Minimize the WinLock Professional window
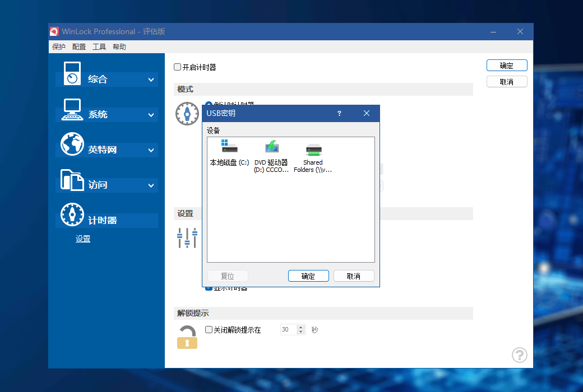This screenshot has width=583, height=392. (493, 32)
